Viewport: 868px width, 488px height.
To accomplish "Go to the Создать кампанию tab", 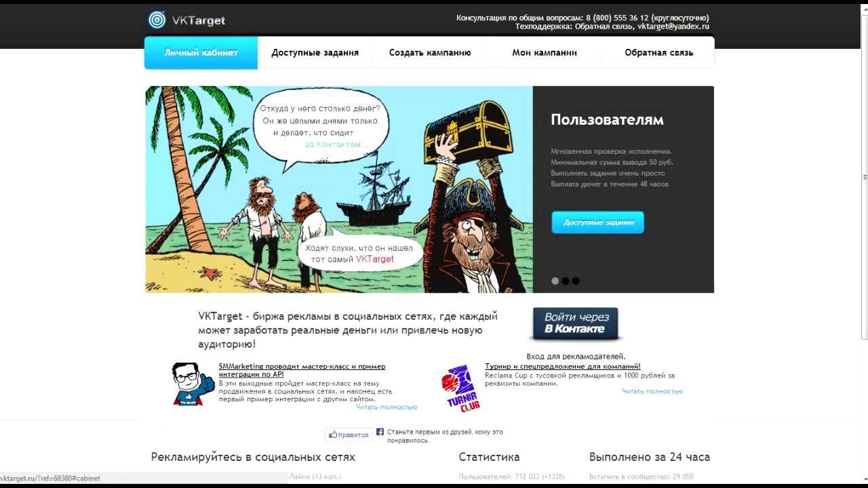I will 430,53.
